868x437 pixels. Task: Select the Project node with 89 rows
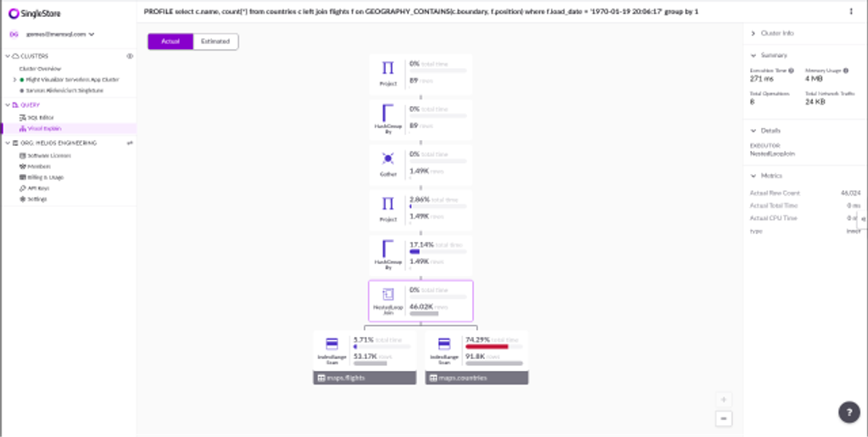point(420,74)
